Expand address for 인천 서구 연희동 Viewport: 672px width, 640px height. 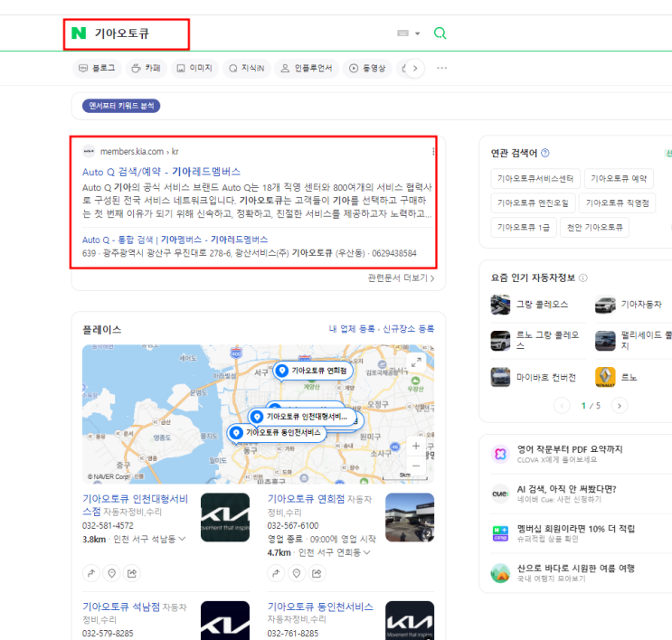(x=367, y=552)
